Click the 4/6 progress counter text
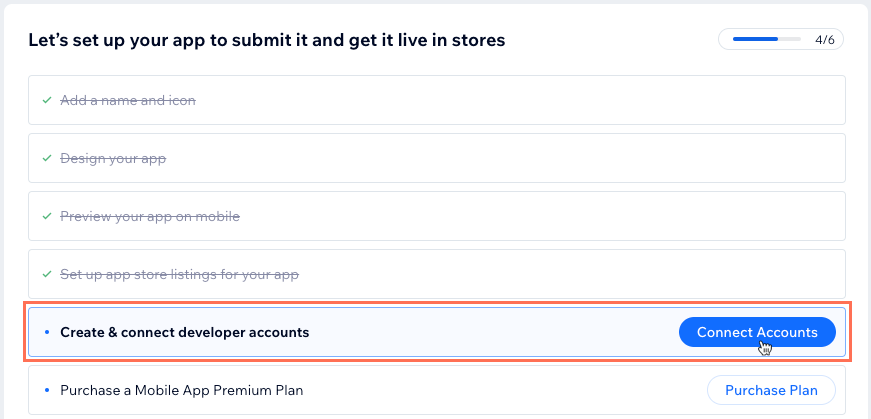Viewport: 871px width, 419px height. (x=825, y=40)
